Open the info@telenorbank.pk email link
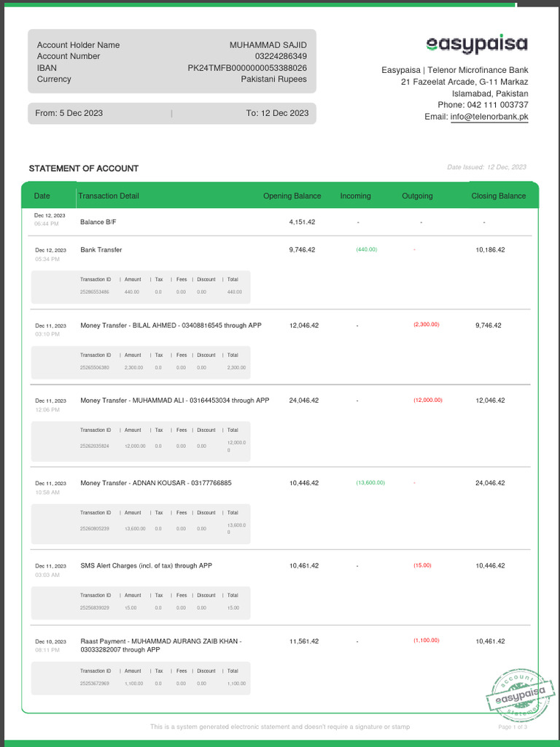Viewport: 560px width, 747px height. point(489,117)
